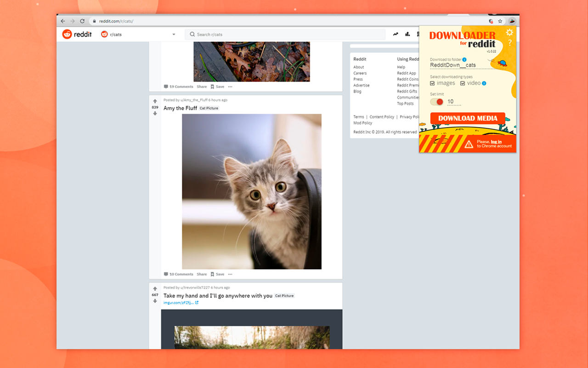Screen dimensions: 588x368
Task: Share the post with 19 Comments
Action: (x=202, y=86)
